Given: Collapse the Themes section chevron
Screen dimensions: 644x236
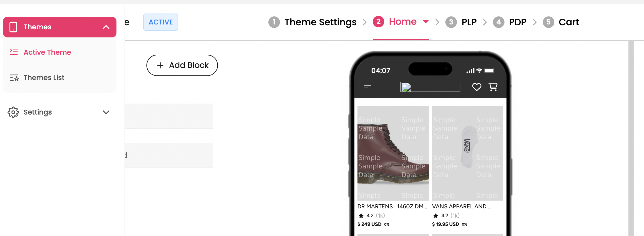Looking at the screenshot, I should [106, 27].
